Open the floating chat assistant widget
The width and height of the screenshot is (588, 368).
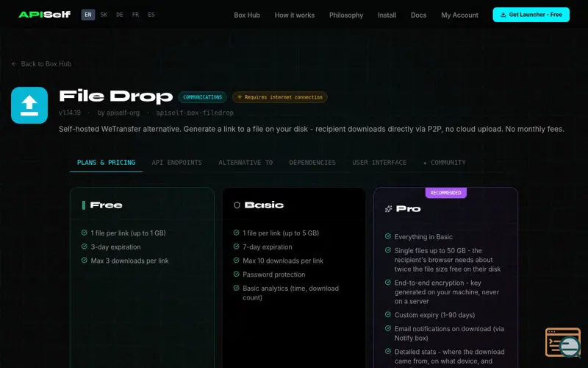(563, 343)
